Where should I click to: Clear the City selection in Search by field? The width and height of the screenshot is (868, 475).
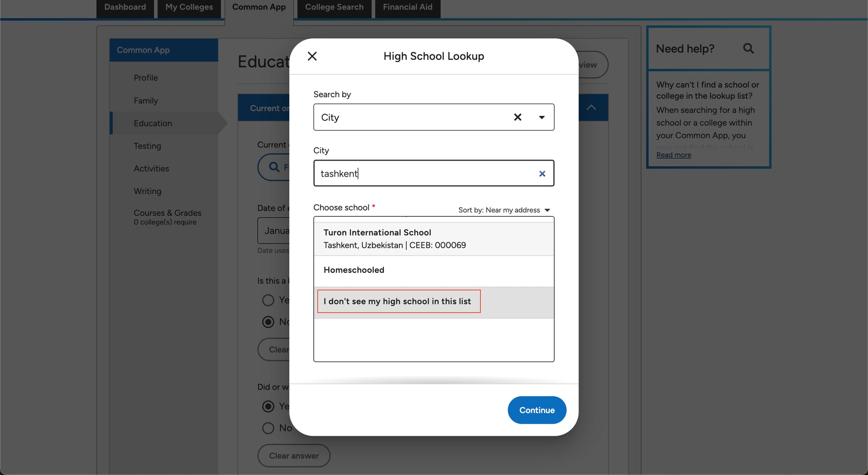[517, 117]
